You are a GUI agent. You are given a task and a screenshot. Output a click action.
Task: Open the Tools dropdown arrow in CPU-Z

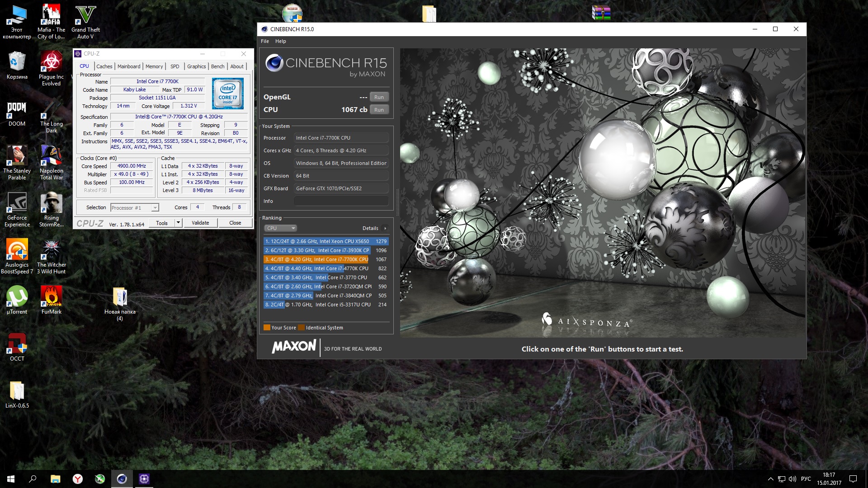coord(178,223)
